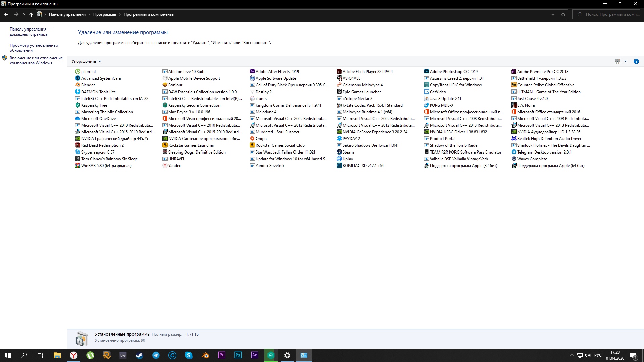Select Java 8 Update 241 entry
The width and height of the screenshot is (644, 362).
pos(442,99)
